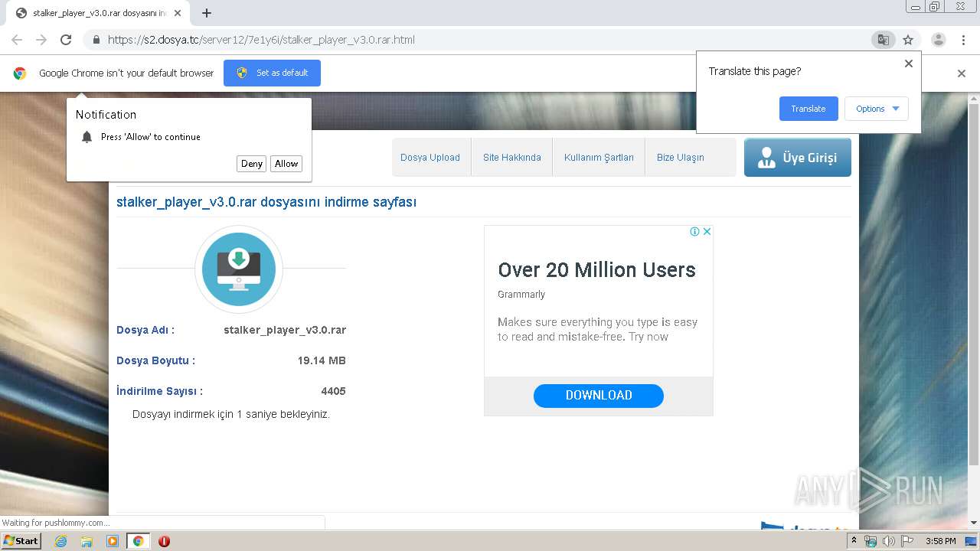980x551 pixels.
Task: Open Kullanım Şartları menu item
Action: pyautogui.click(x=599, y=158)
